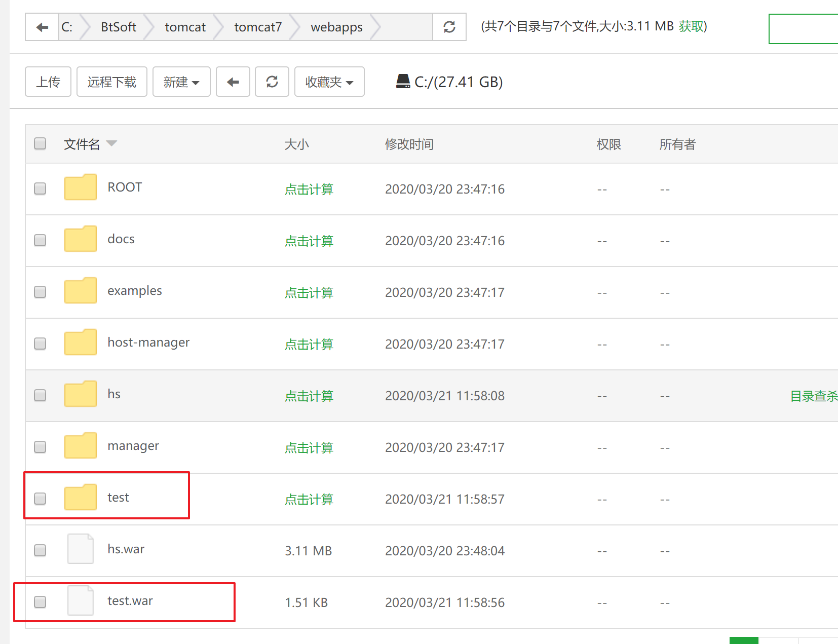This screenshot has height=644, width=838.
Task: Click the back arrow in the path bar
Action: (x=42, y=27)
